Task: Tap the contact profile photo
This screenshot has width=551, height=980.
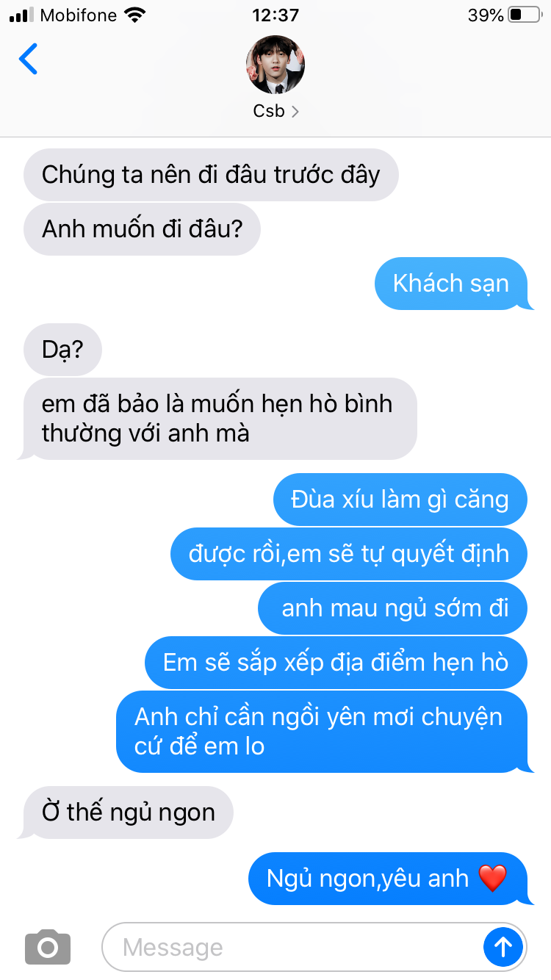Action: point(275,64)
